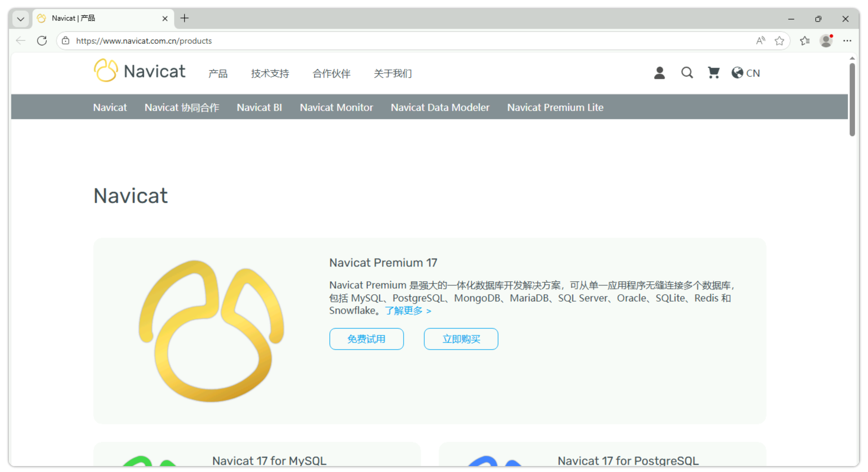Open the read aloud icon
This screenshot has width=868, height=472.
click(760, 41)
